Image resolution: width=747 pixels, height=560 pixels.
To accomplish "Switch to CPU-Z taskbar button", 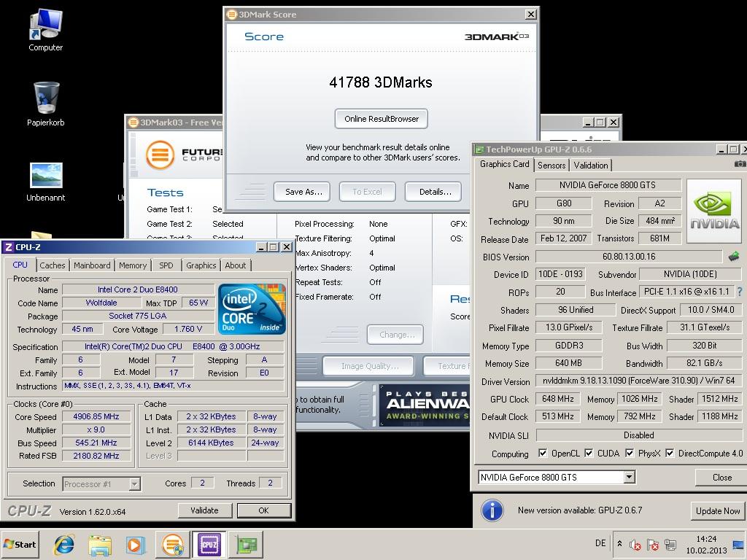I will [x=209, y=544].
